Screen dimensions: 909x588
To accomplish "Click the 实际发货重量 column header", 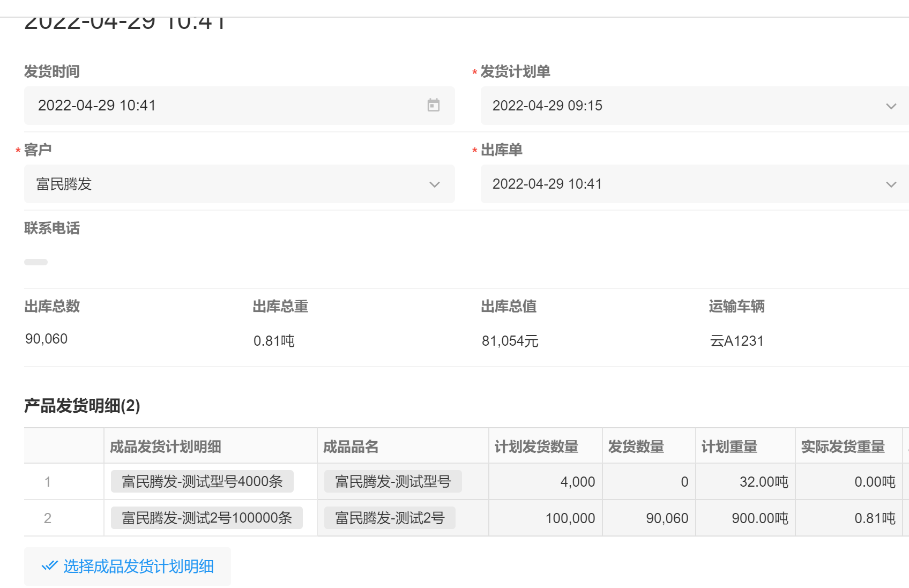I will [843, 446].
